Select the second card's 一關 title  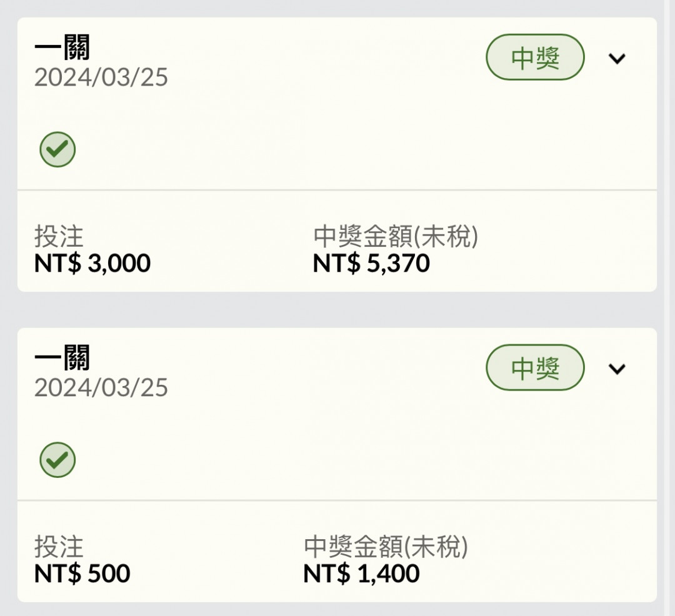(x=62, y=357)
